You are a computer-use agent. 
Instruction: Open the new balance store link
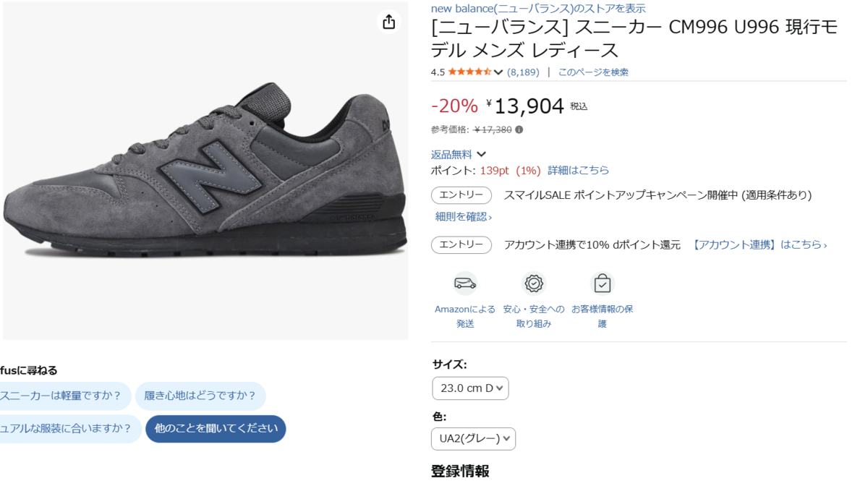(537, 9)
